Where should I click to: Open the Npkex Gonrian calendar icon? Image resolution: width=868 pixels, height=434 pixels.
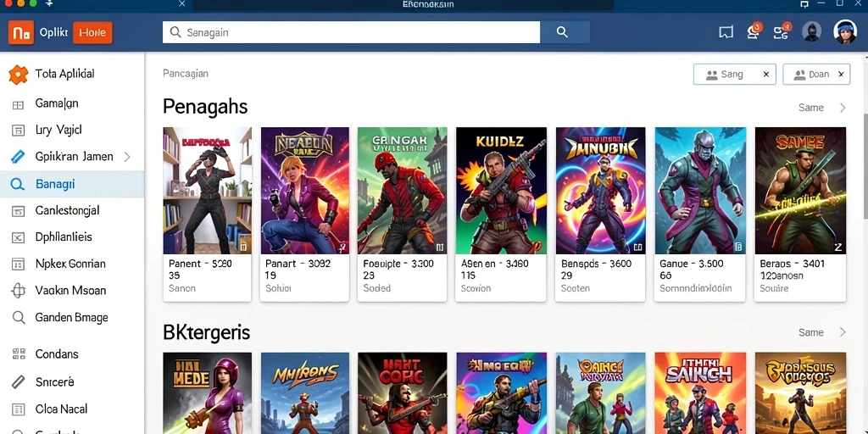[x=19, y=264]
